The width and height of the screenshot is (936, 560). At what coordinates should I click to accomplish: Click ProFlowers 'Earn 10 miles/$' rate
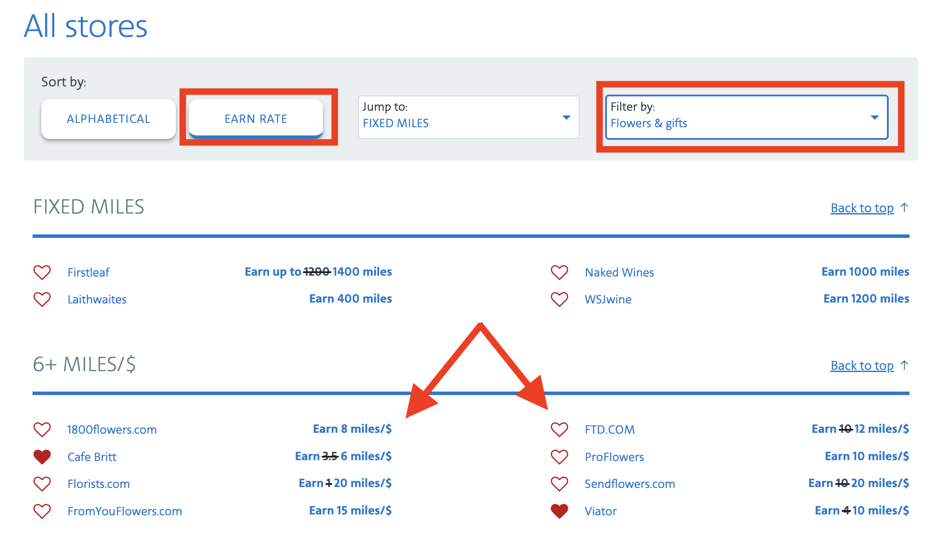click(867, 456)
